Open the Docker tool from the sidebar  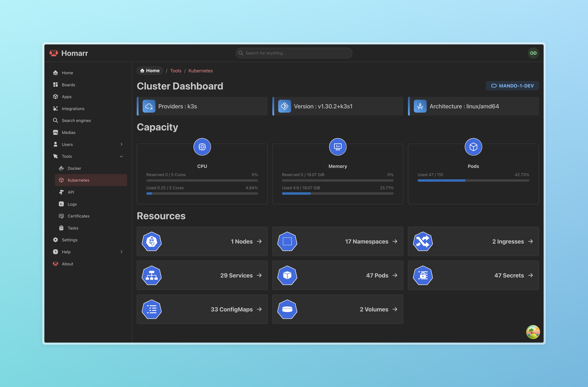(x=74, y=168)
